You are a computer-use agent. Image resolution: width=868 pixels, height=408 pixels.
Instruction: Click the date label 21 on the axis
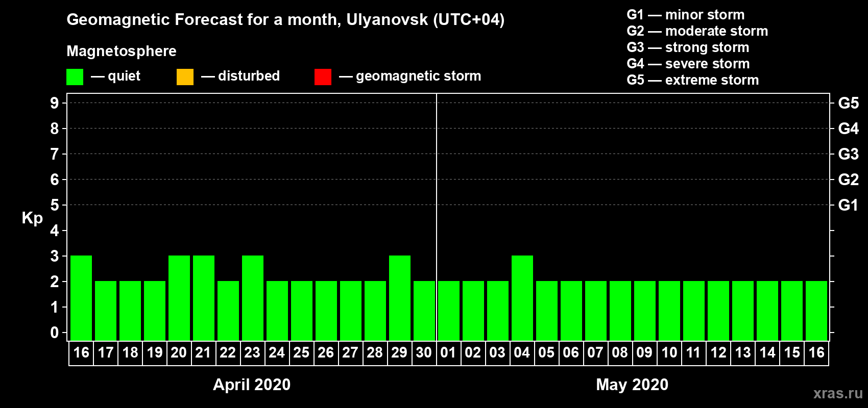click(203, 352)
